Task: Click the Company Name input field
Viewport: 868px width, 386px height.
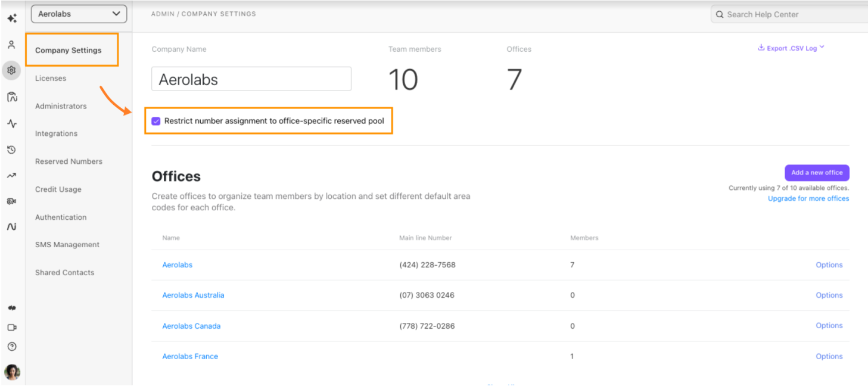Action: pyautogui.click(x=251, y=79)
